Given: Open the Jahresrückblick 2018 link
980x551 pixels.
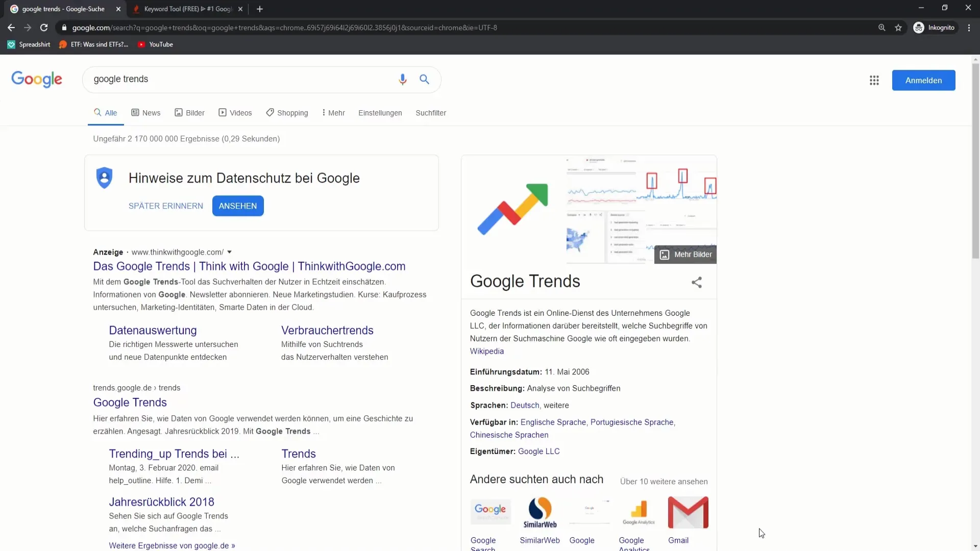Looking at the screenshot, I should 161,502.
